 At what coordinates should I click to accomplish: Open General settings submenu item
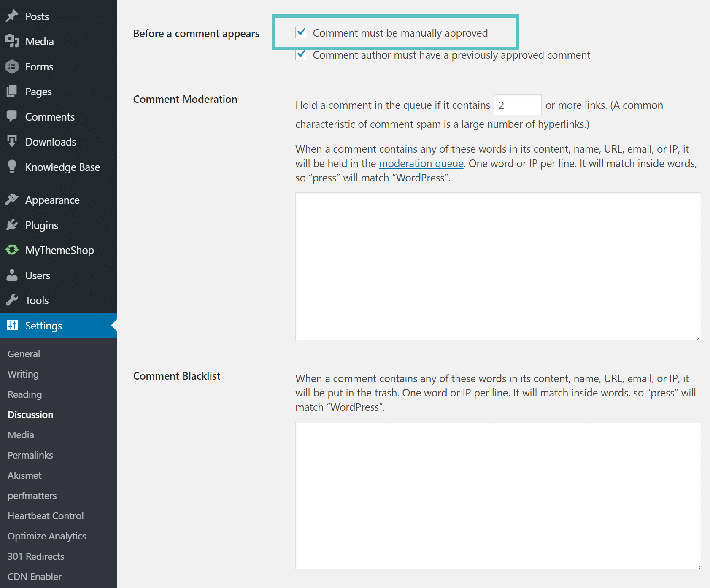click(x=24, y=354)
